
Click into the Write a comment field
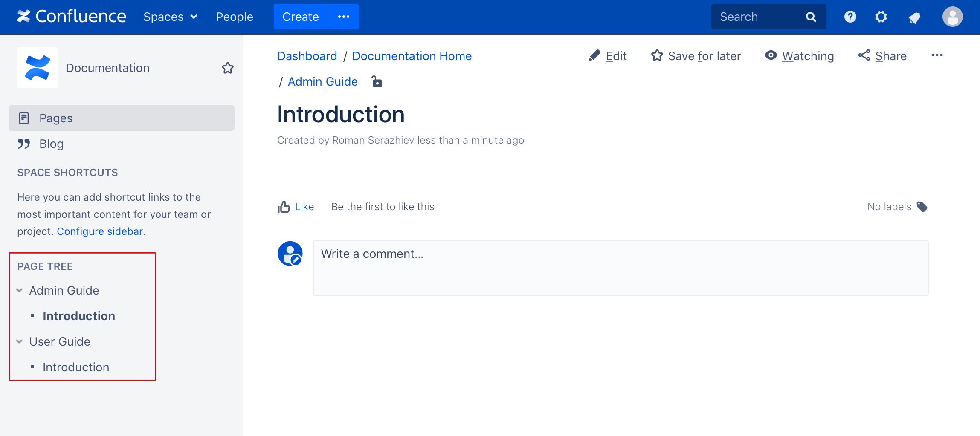pos(620,268)
